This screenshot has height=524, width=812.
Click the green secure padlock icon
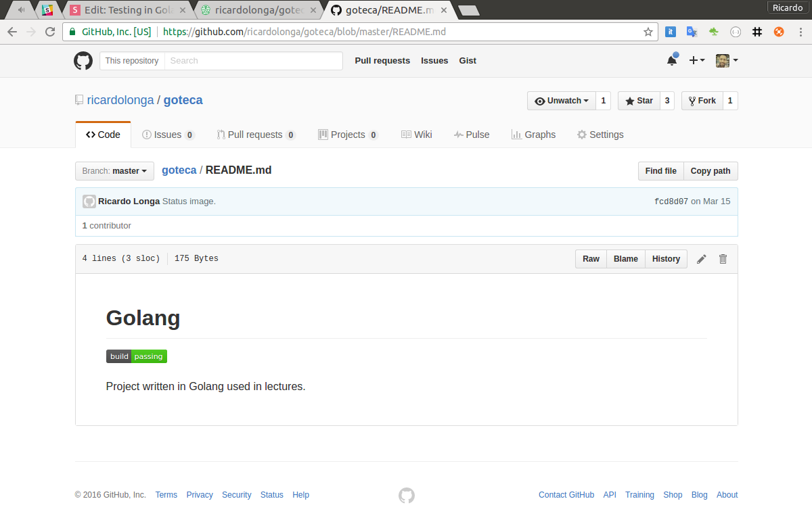click(74, 32)
